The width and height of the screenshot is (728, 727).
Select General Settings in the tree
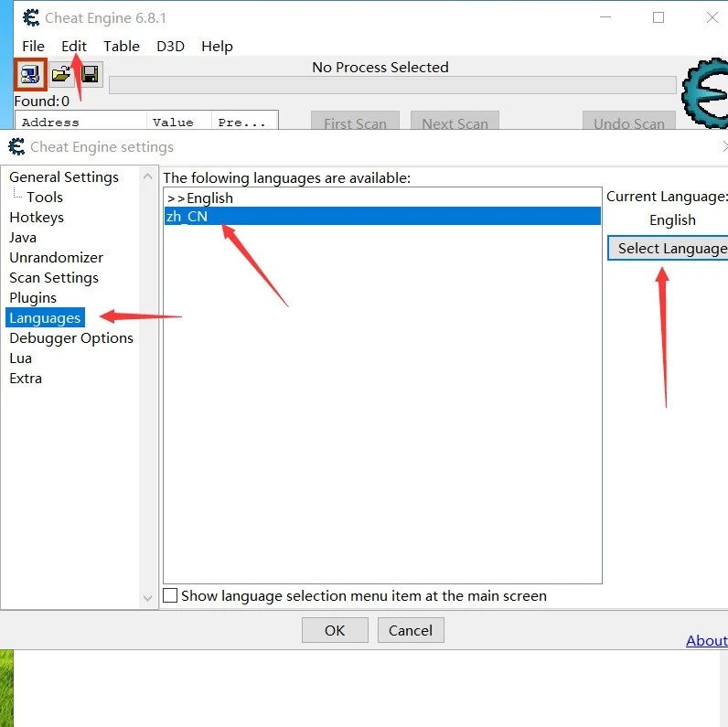pos(64,176)
